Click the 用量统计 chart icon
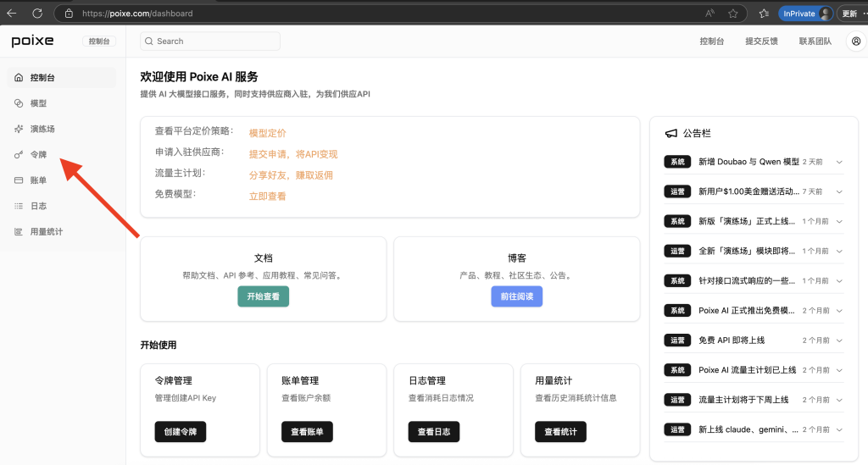868x465 pixels. pos(19,232)
